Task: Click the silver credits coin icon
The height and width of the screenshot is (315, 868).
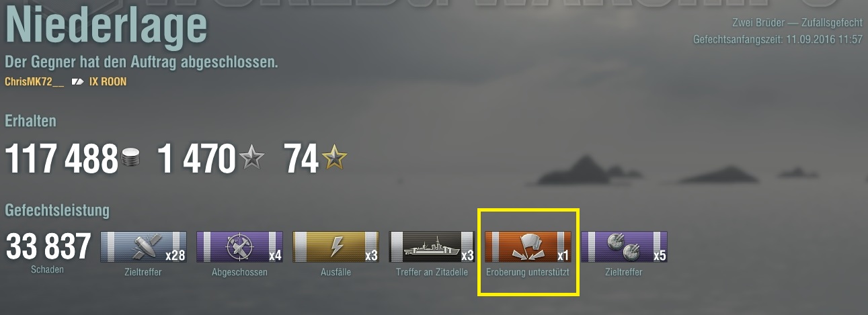Action: (x=132, y=160)
